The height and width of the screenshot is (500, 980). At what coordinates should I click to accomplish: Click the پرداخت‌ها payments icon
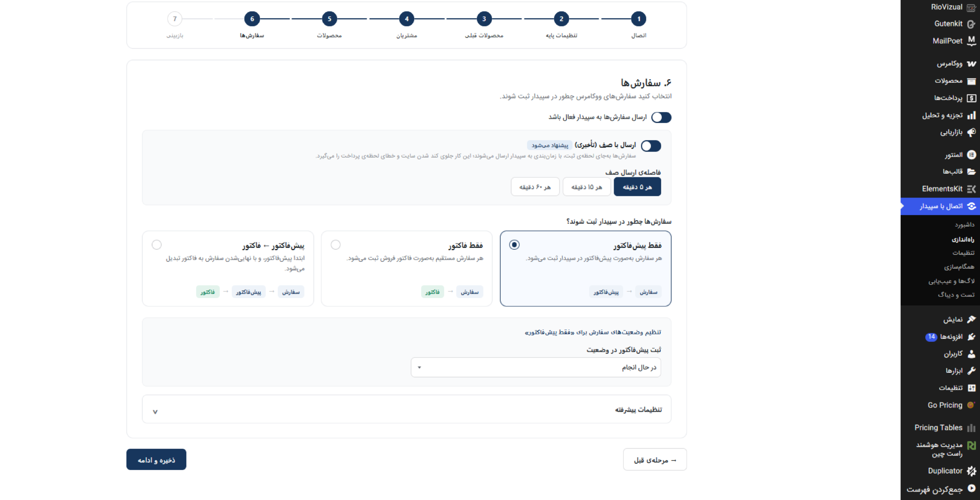971,98
